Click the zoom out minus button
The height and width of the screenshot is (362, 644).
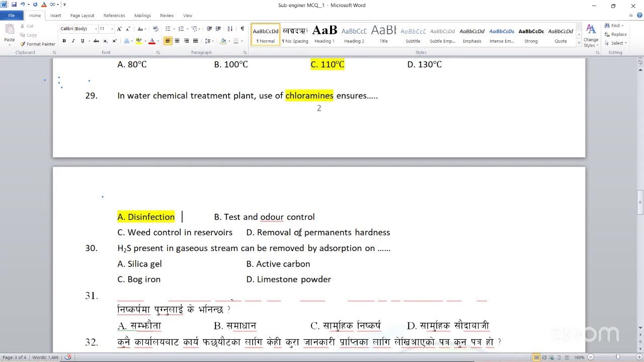click(x=592, y=357)
